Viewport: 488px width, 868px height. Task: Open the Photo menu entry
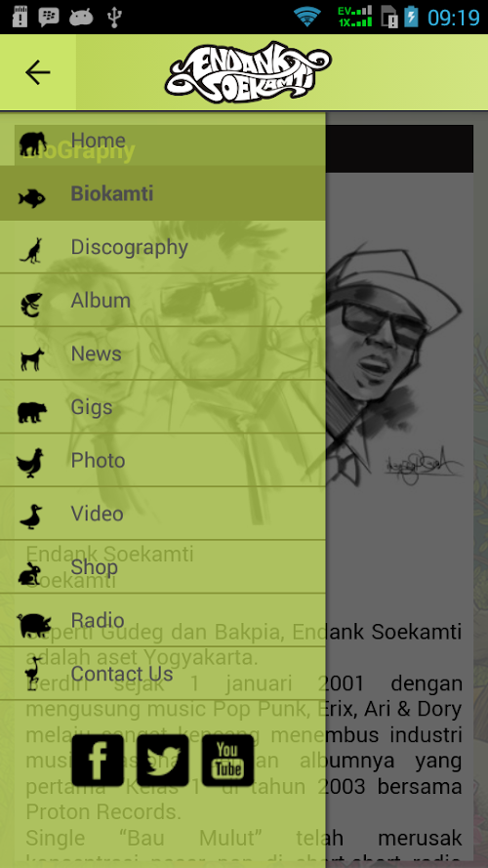pyautogui.click(x=163, y=460)
